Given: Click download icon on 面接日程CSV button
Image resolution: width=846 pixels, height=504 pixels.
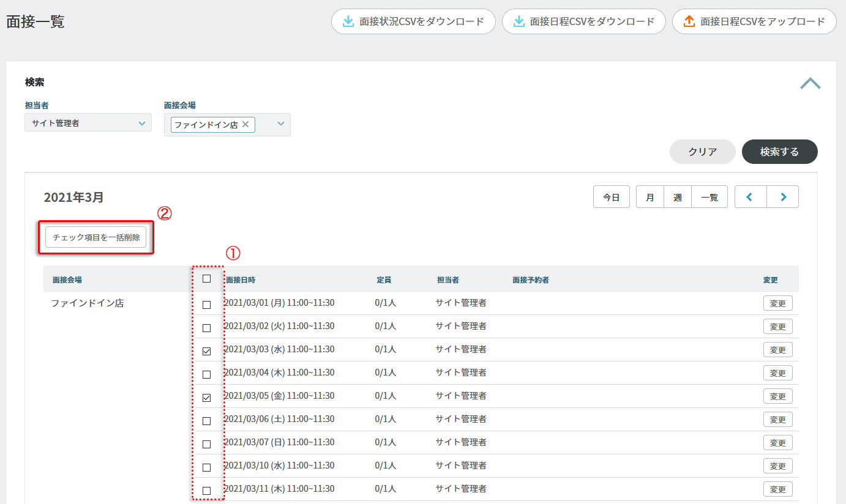Looking at the screenshot, I should [x=518, y=21].
